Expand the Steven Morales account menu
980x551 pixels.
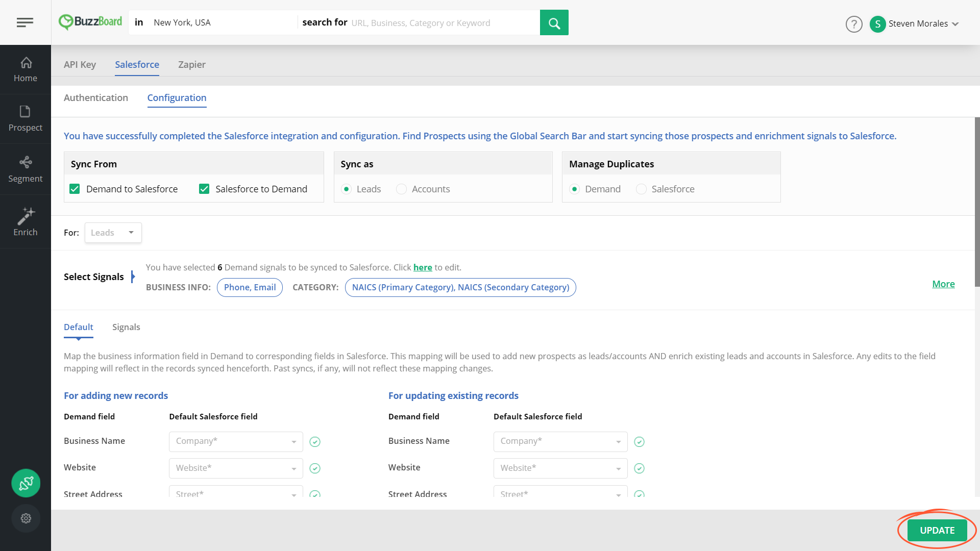955,24
